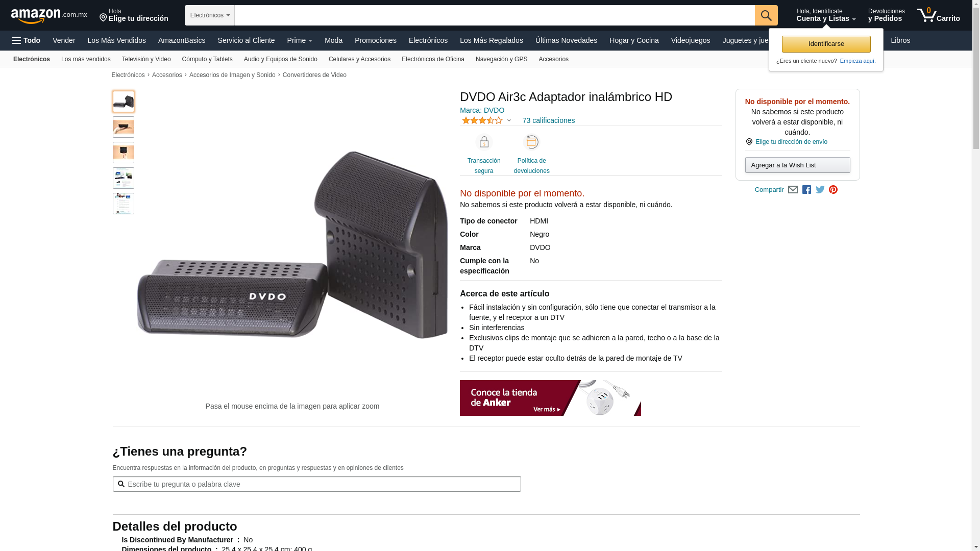Click the secure transaction lock icon
This screenshot has height=551, width=980.
point(484,142)
